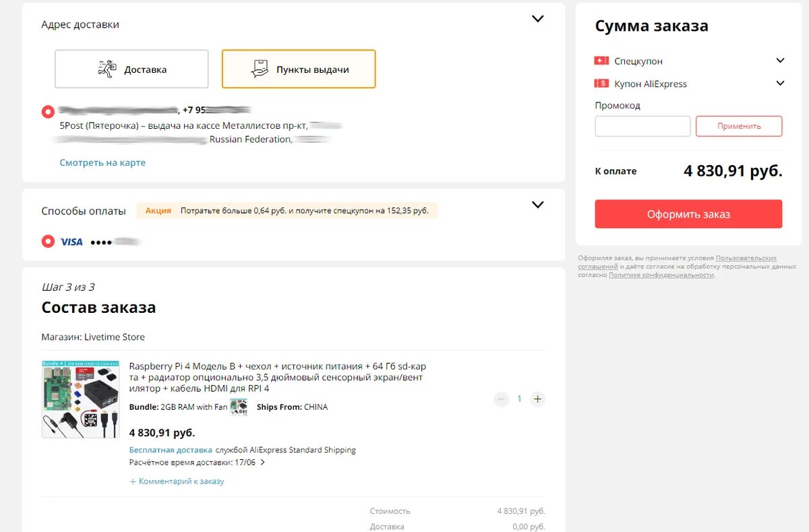Click the pickup point parcel icon
Viewport: 809px width, 532px height.
point(260,69)
